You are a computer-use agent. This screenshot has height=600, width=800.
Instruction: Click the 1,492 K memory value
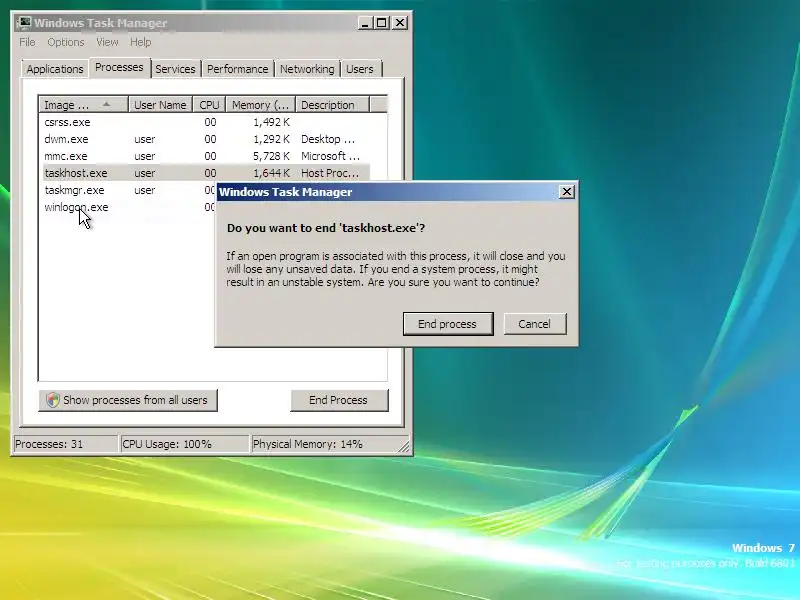click(x=271, y=122)
